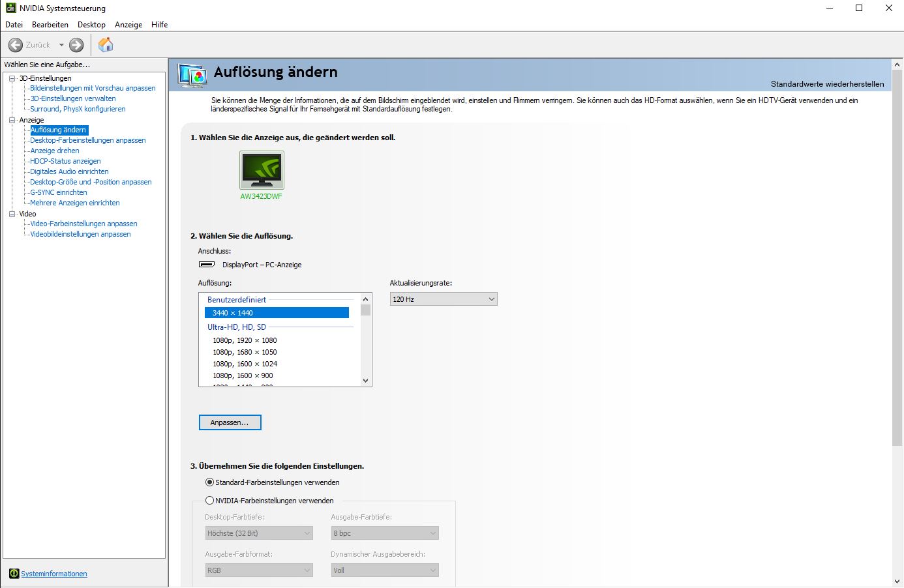
Task: Open Mehrere Anzeigen einrichten page
Action: coord(75,203)
